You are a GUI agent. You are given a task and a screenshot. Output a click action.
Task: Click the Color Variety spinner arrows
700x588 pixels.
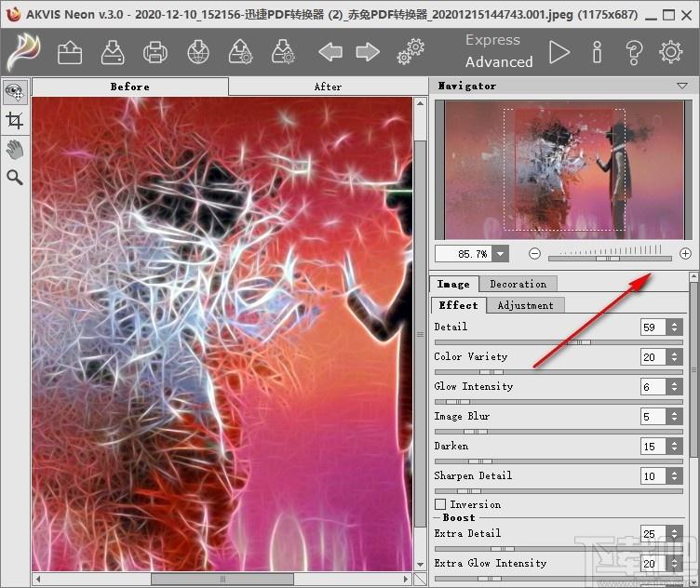pyautogui.click(x=674, y=357)
